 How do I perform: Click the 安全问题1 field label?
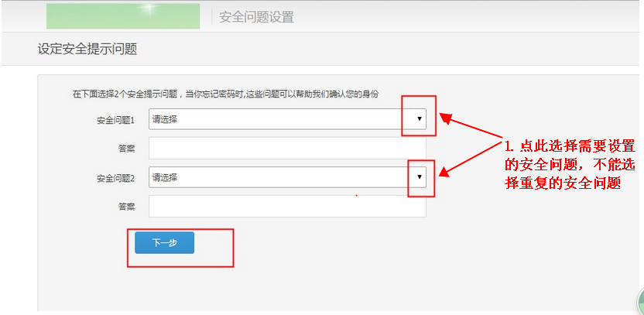click(115, 120)
